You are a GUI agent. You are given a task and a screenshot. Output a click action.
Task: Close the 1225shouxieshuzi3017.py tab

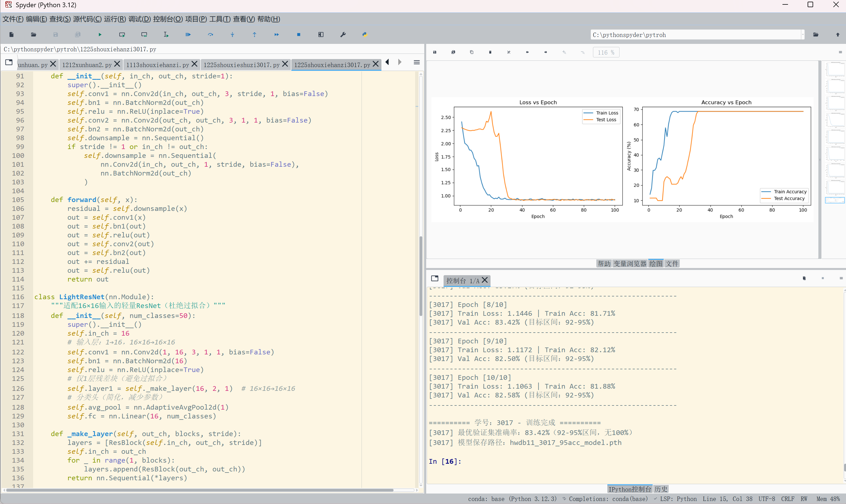point(285,64)
